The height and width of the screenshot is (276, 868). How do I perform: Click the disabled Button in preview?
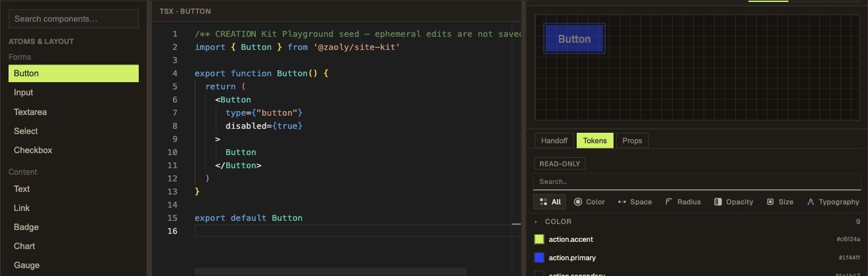tap(574, 39)
